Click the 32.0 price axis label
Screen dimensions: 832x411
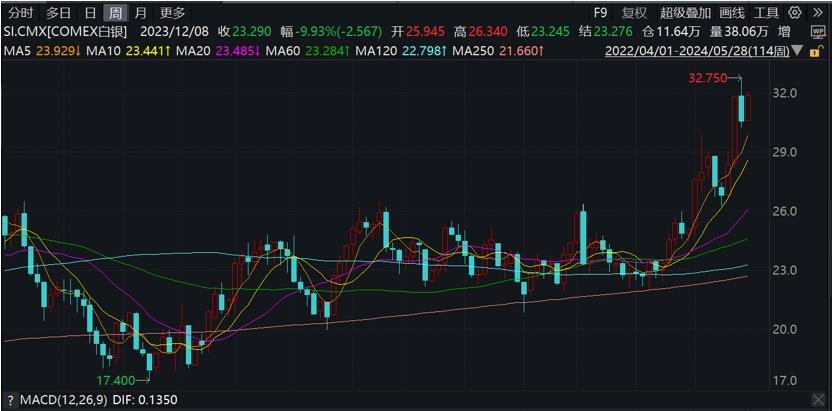pyautogui.click(x=786, y=94)
